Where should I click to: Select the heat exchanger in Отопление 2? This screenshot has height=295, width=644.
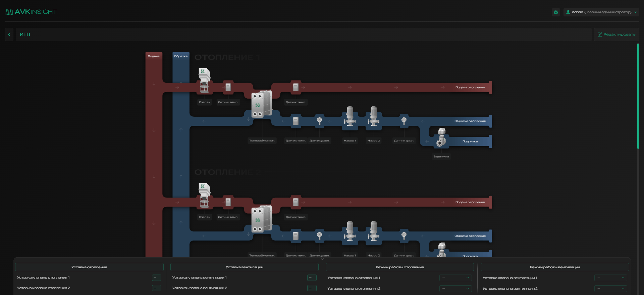pos(262,219)
